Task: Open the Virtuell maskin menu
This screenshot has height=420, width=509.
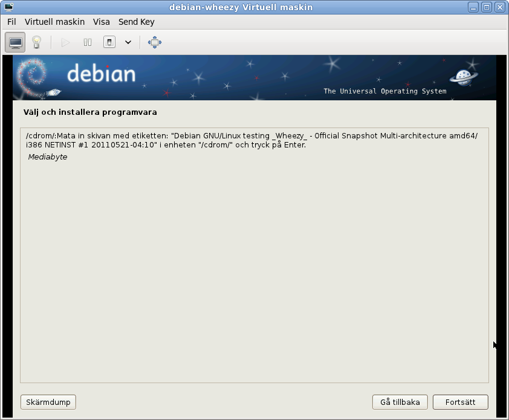Action: tap(54, 22)
